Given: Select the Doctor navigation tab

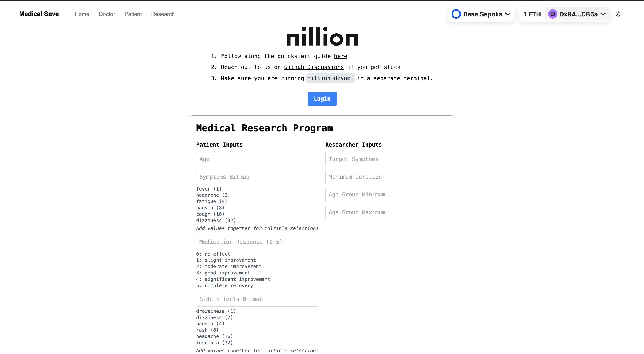Looking at the screenshot, I should (x=107, y=14).
